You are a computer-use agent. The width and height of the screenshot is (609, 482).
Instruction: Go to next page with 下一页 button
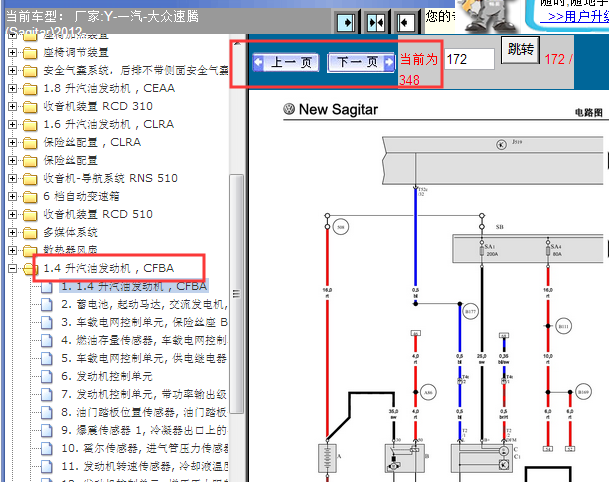362,62
